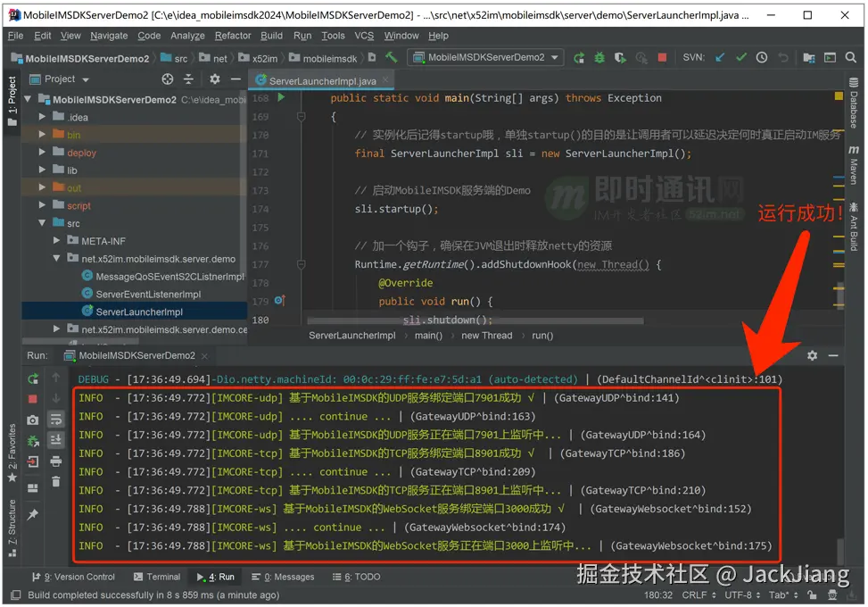Open the Refactor menu
The width and height of the screenshot is (868, 607).
(233, 36)
